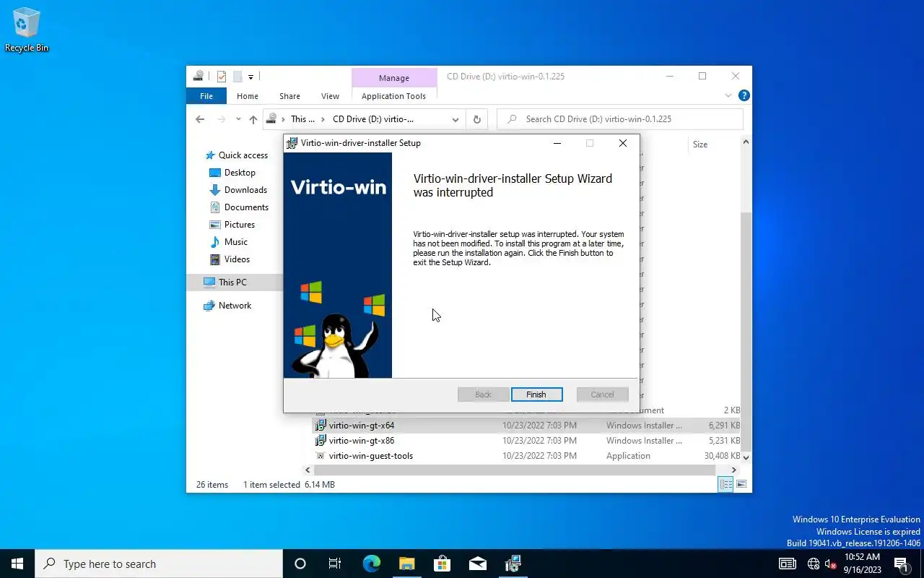Select virtio-win-guest-tools file

tap(528, 456)
